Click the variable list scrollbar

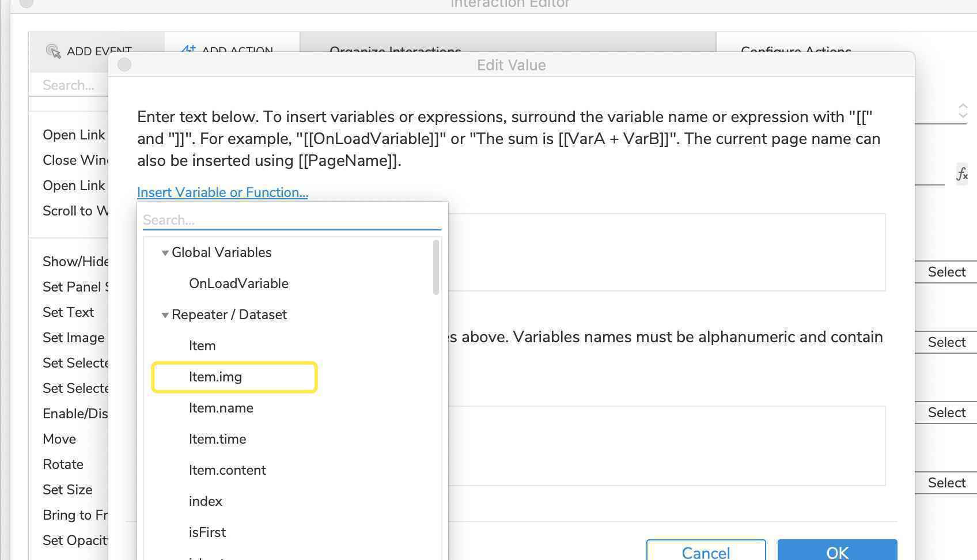(x=436, y=267)
